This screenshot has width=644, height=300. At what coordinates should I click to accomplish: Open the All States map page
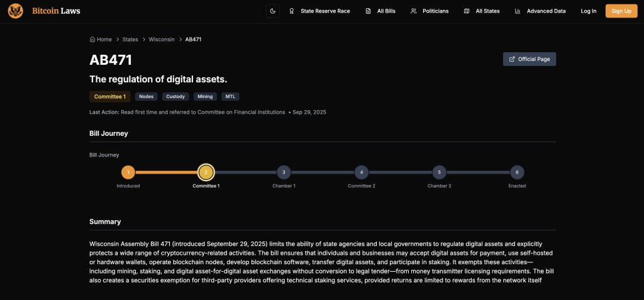pos(482,11)
